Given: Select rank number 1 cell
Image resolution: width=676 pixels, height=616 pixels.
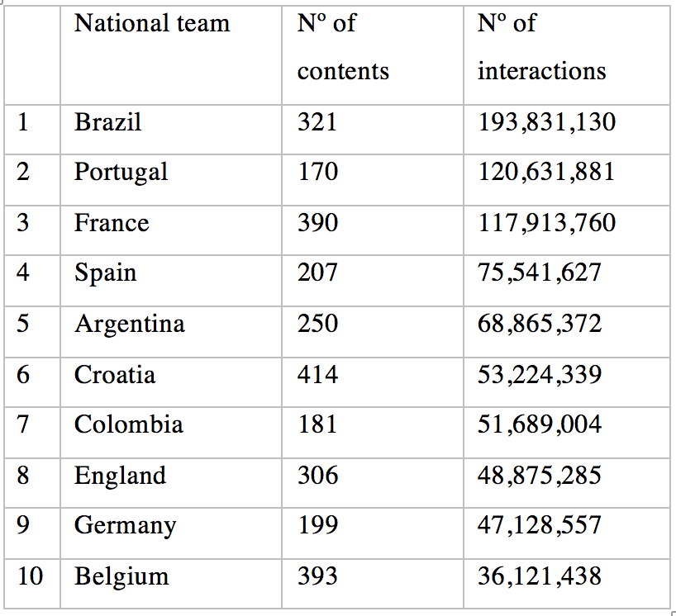Looking at the screenshot, I should point(32,130).
